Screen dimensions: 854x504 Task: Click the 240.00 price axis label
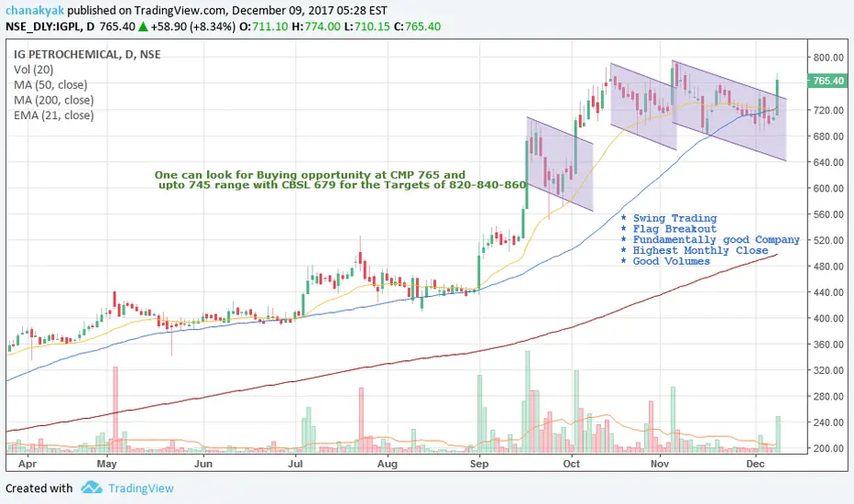828,422
